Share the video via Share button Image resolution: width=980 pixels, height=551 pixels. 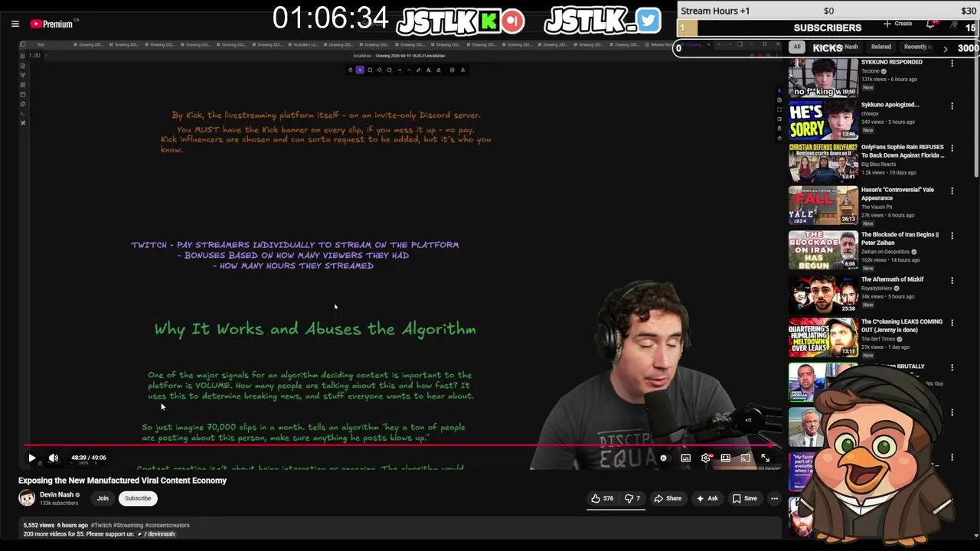668,498
